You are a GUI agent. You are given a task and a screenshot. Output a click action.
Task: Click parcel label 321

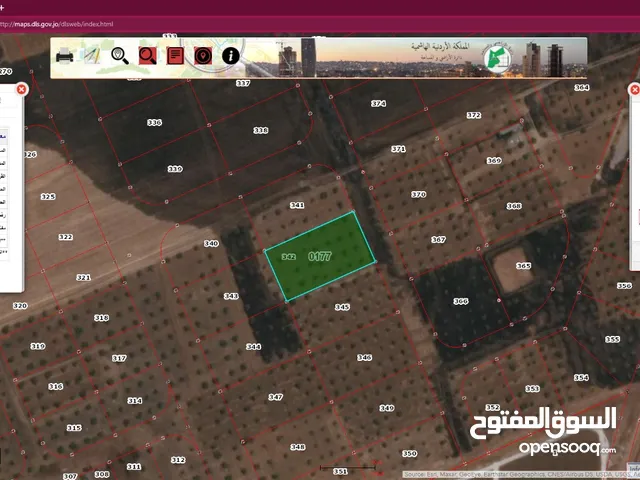point(83,278)
